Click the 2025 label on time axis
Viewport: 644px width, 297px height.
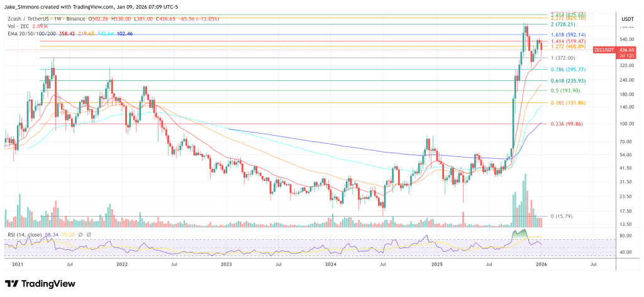[437, 266]
